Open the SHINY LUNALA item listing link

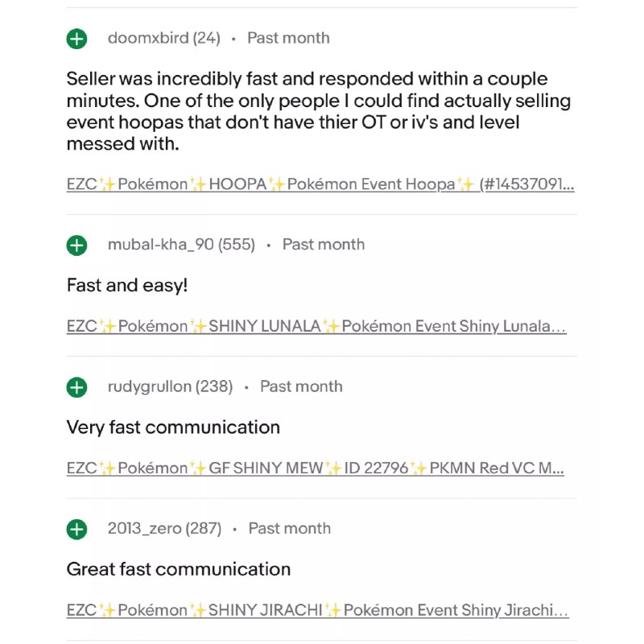[316, 326]
